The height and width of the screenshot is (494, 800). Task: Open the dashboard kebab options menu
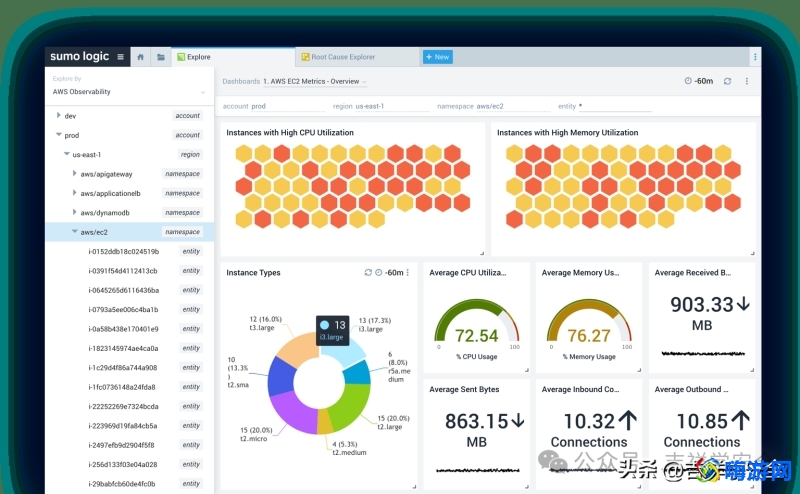[x=746, y=81]
